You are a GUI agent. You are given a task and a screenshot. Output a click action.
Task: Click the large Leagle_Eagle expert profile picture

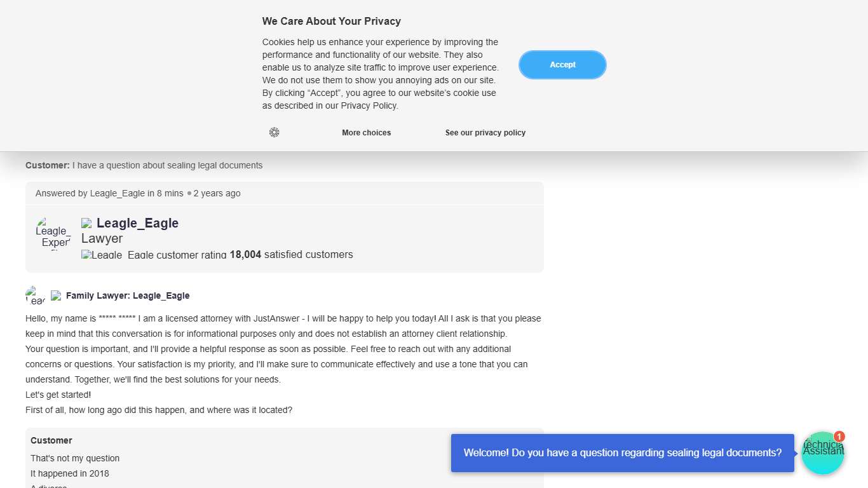(x=53, y=234)
